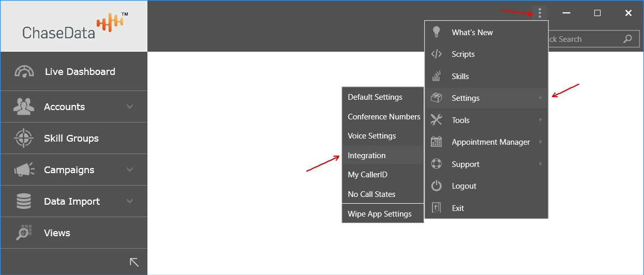
Task: Open the Tools submenu arrow
Action: pyautogui.click(x=541, y=120)
